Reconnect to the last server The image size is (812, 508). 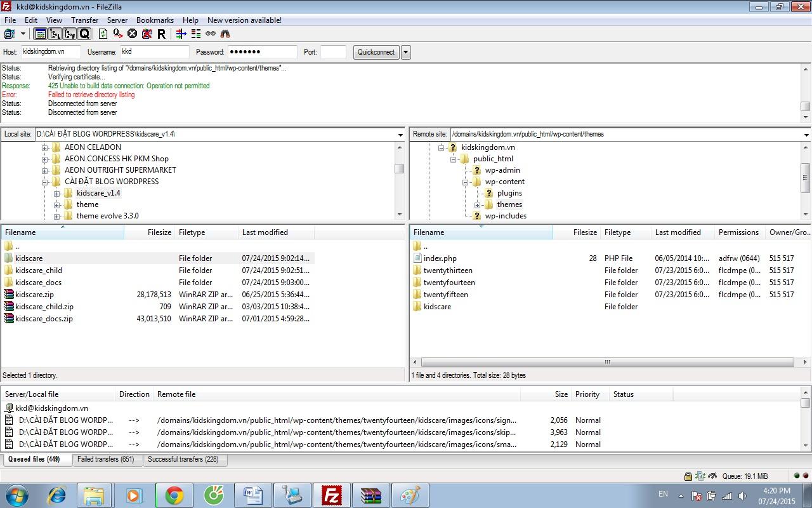(161, 34)
